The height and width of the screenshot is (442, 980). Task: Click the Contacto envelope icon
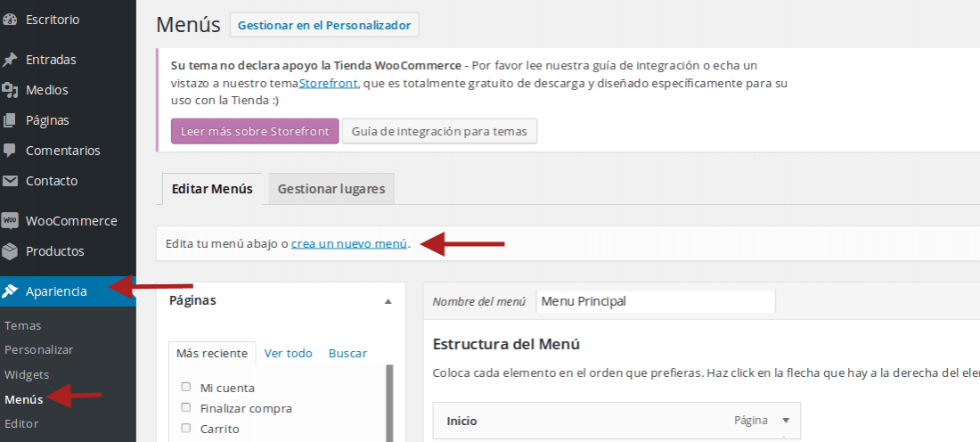pos(10,181)
